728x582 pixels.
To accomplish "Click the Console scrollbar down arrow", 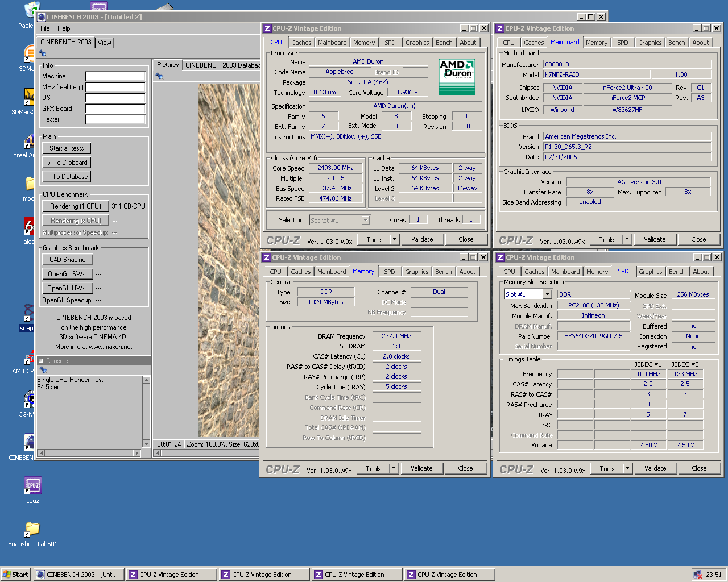I will tap(146, 444).
